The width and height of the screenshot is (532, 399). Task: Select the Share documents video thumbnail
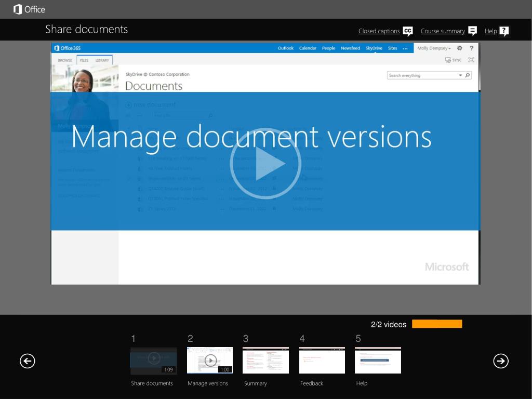[154, 361]
